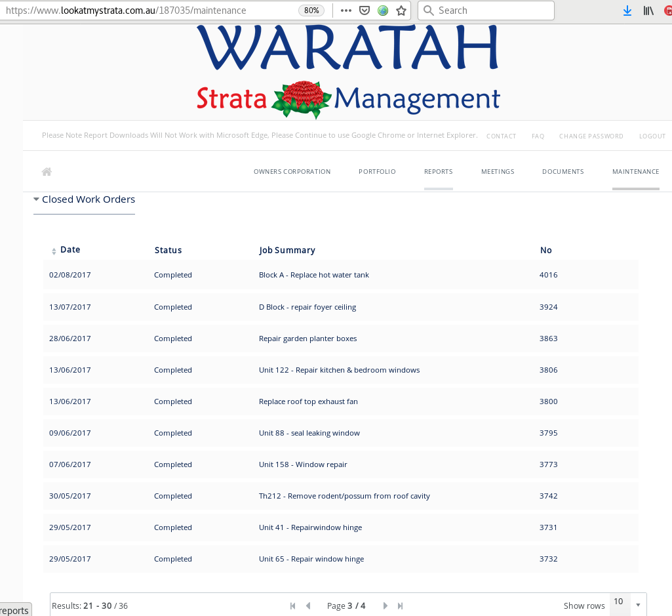672x616 pixels.
Task: Jump to the first results page
Action: click(292, 606)
